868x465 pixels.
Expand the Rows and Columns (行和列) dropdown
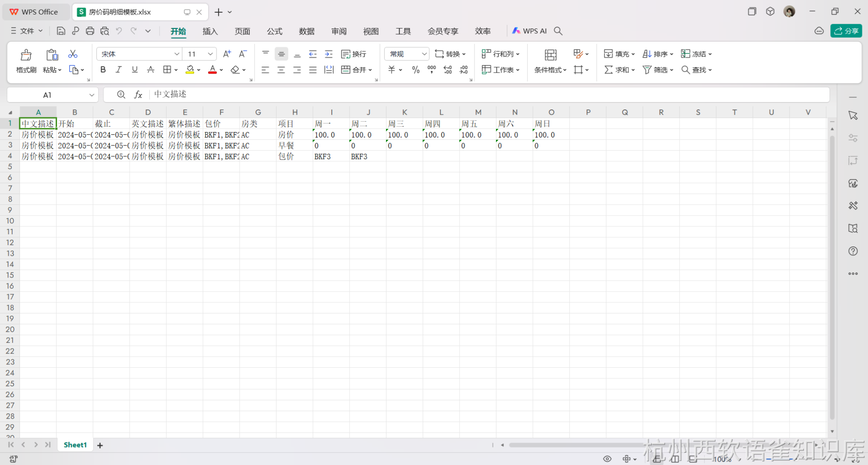tap(517, 54)
